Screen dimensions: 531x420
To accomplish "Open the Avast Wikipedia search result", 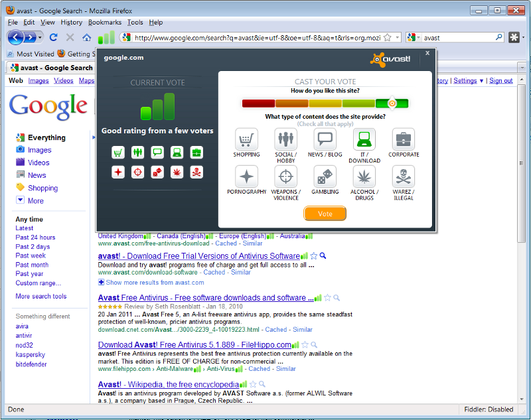I will point(169,385).
